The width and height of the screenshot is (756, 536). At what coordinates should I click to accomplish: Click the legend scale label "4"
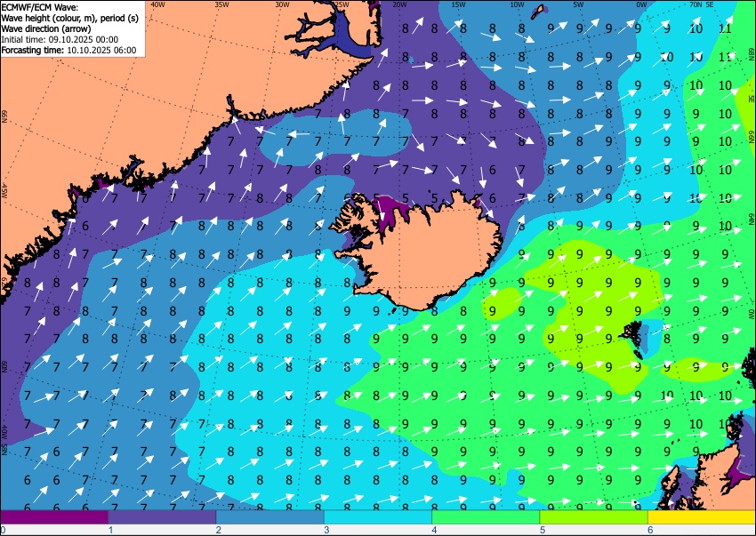click(x=434, y=530)
